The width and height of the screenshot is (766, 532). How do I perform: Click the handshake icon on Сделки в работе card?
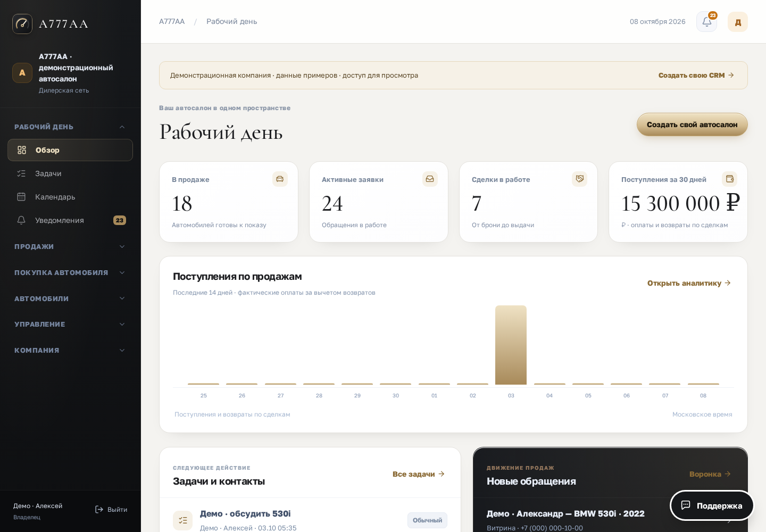(x=580, y=179)
